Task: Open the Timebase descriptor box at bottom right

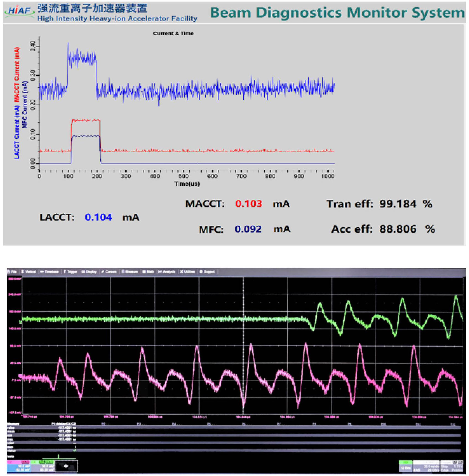Action: 426,466
